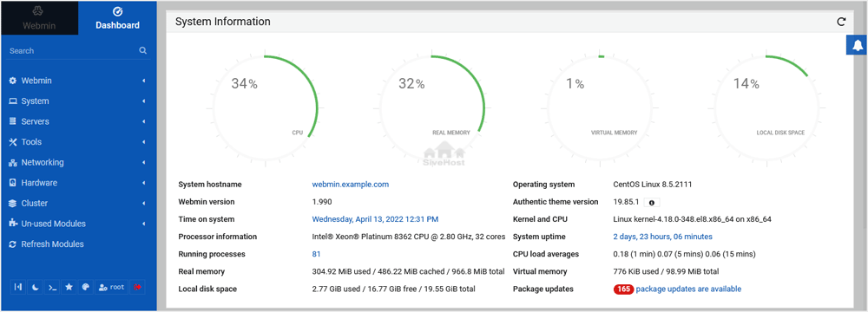
Task: Click theme version value 19.85.1
Action: tap(626, 202)
